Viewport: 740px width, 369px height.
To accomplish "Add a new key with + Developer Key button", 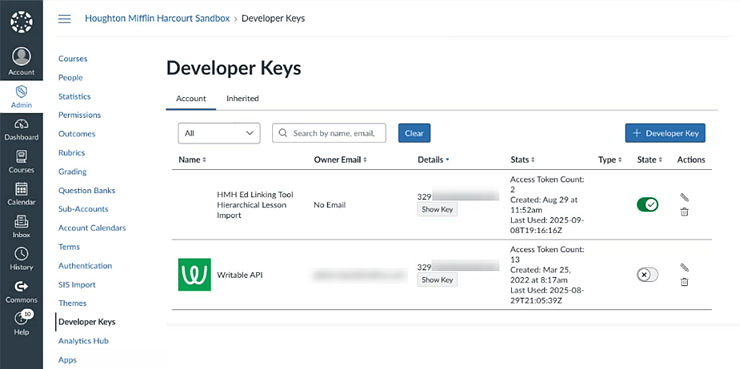I will 665,133.
